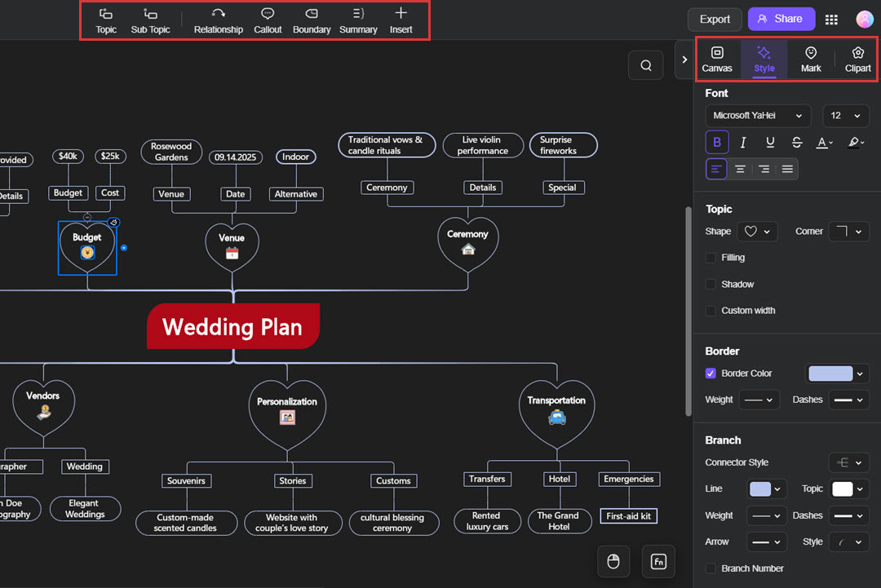The height and width of the screenshot is (588, 881).
Task: Open the Insert menu via plus icon
Action: click(401, 20)
